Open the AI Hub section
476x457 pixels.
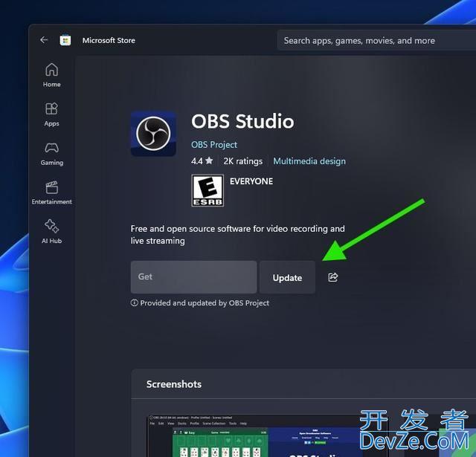click(51, 231)
